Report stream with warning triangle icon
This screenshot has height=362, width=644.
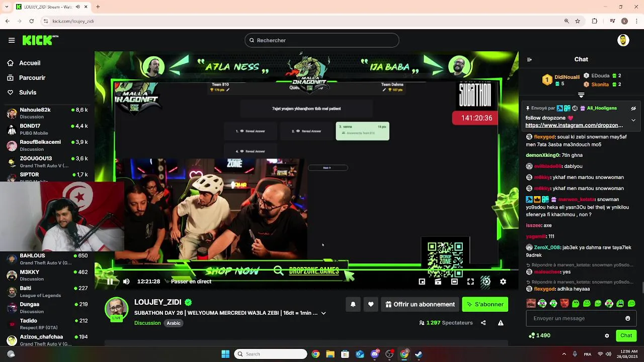tap(501, 323)
